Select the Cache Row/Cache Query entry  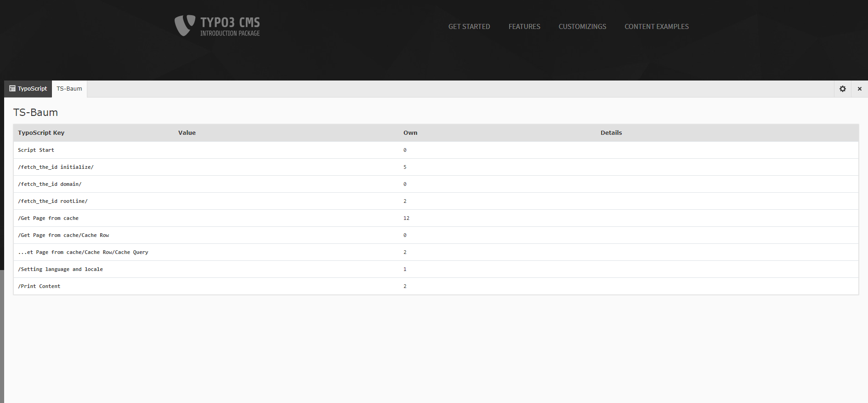click(436, 252)
